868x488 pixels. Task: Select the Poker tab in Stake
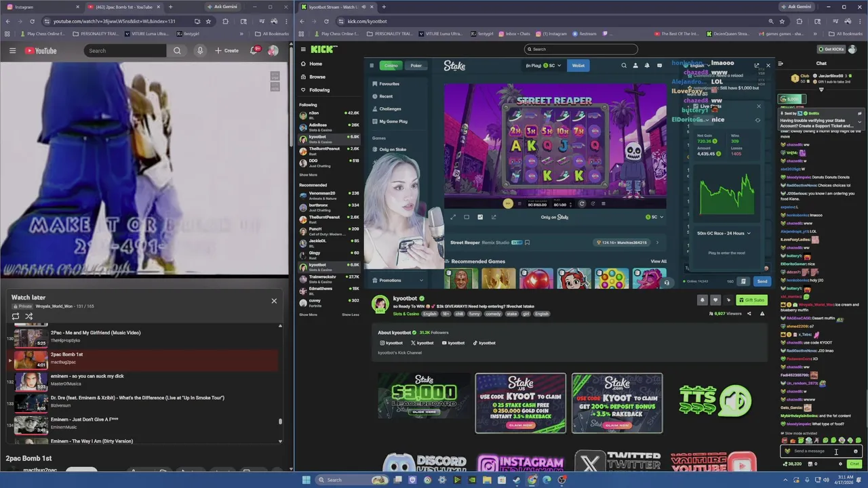pyautogui.click(x=416, y=66)
